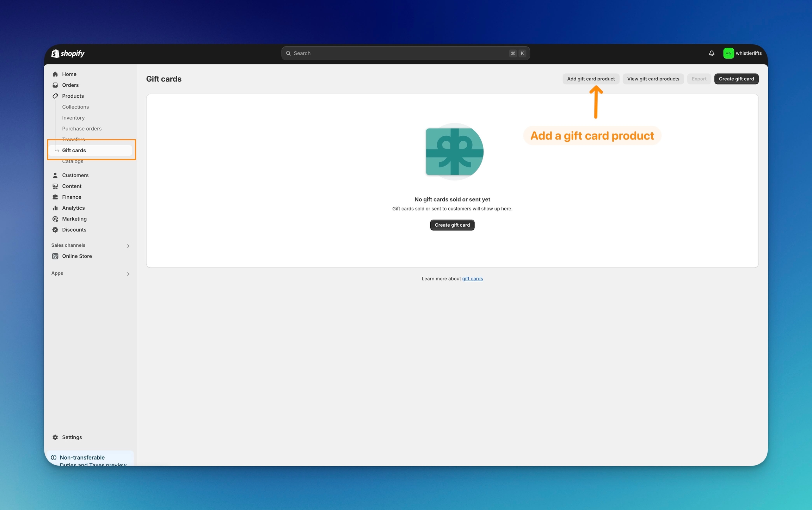Click the Marketing target icon
Viewport: 812px width, 510px height.
55,219
